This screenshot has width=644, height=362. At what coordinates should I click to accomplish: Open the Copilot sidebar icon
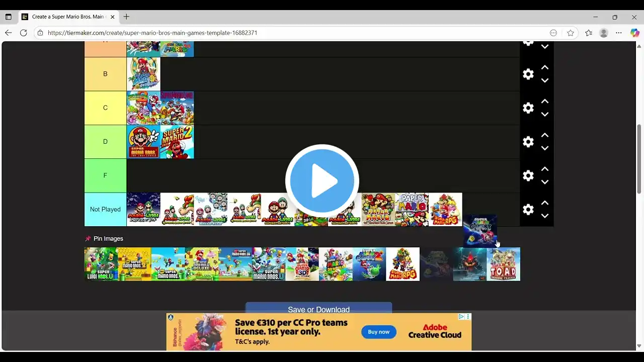[x=634, y=33]
